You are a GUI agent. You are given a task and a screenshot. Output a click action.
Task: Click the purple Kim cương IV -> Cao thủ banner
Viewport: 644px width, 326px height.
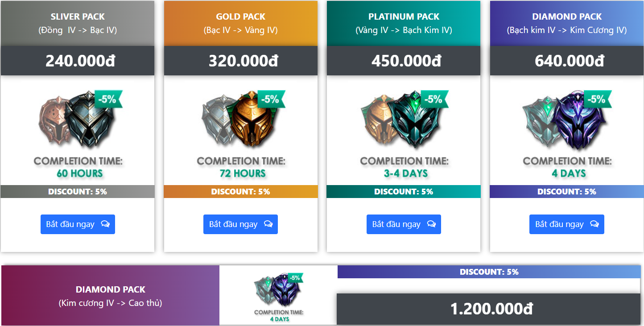pos(110,296)
